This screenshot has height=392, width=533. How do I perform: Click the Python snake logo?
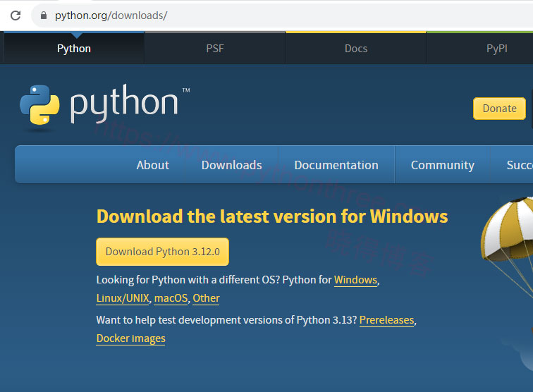[x=39, y=105]
